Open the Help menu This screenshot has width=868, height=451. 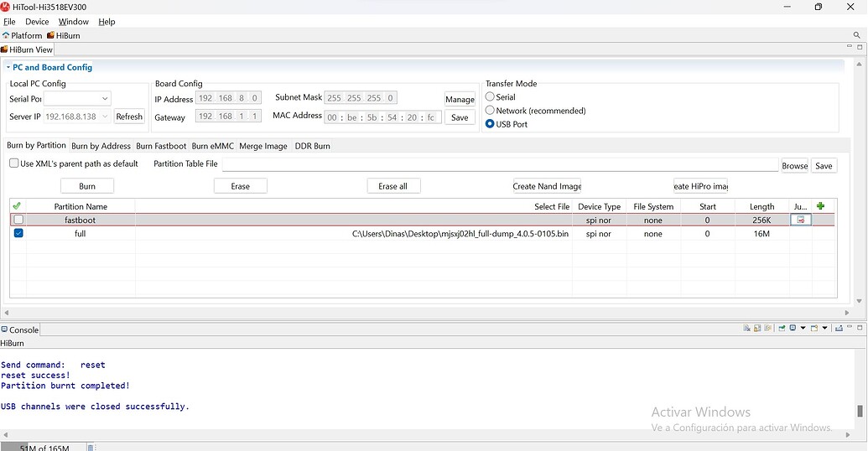point(107,22)
